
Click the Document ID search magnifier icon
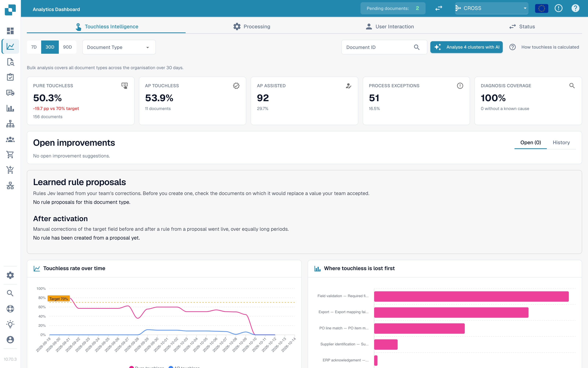[x=417, y=47]
